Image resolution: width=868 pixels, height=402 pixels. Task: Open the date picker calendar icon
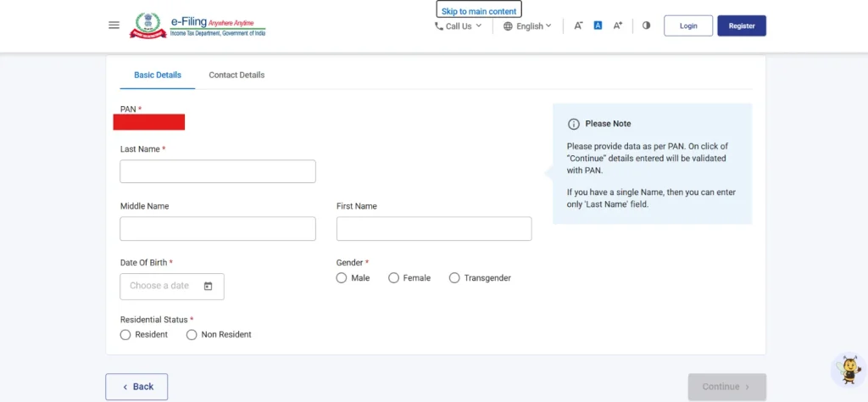(209, 287)
